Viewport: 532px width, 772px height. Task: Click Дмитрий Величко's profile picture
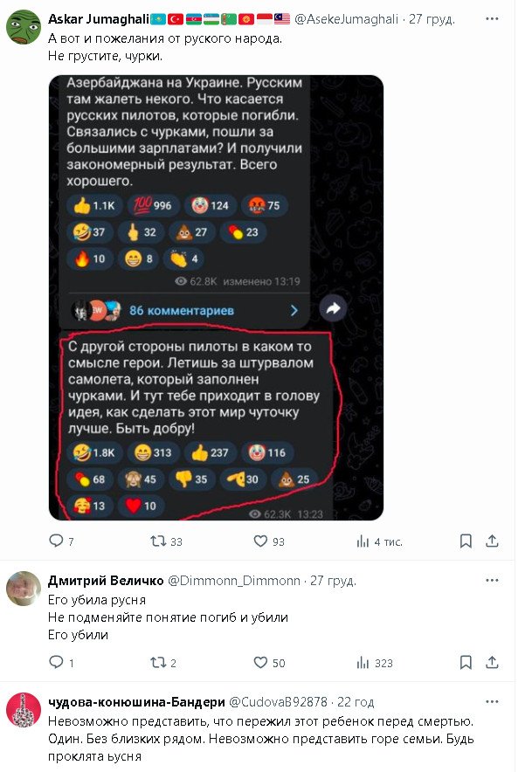[24, 589]
